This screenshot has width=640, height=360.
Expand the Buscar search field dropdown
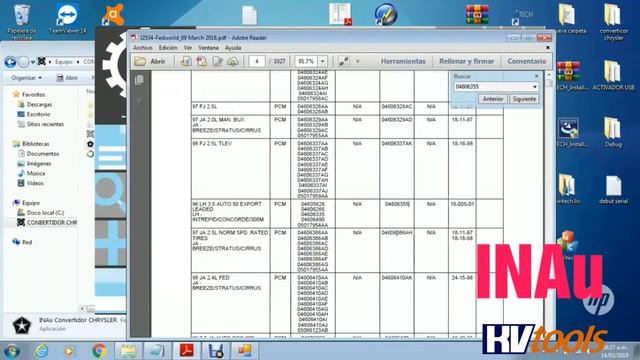[x=535, y=87]
